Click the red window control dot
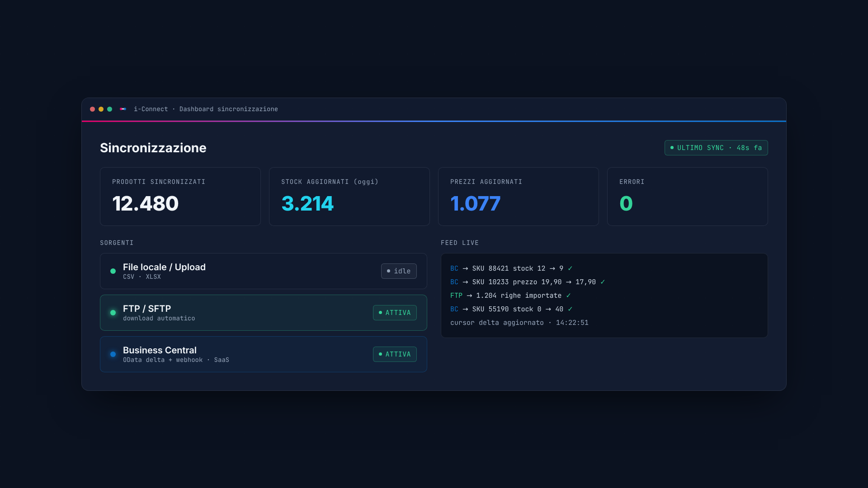 click(x=92, y=109)
